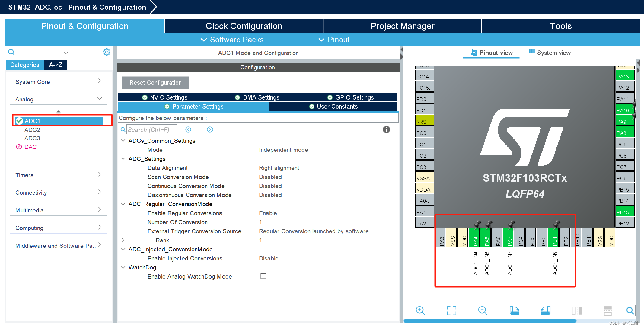This screenshot has width=644, height=328.
Task: Click the parameter info icon
Action: 386,129
